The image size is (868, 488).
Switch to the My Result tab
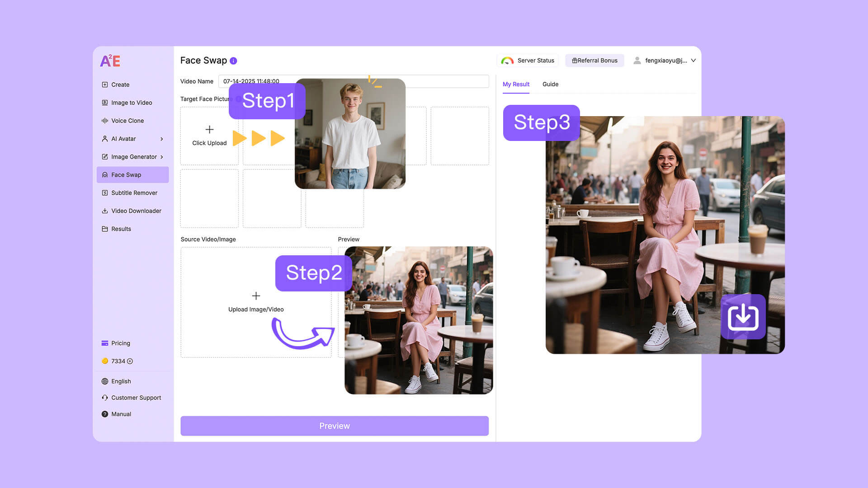[x=516, y=84]
